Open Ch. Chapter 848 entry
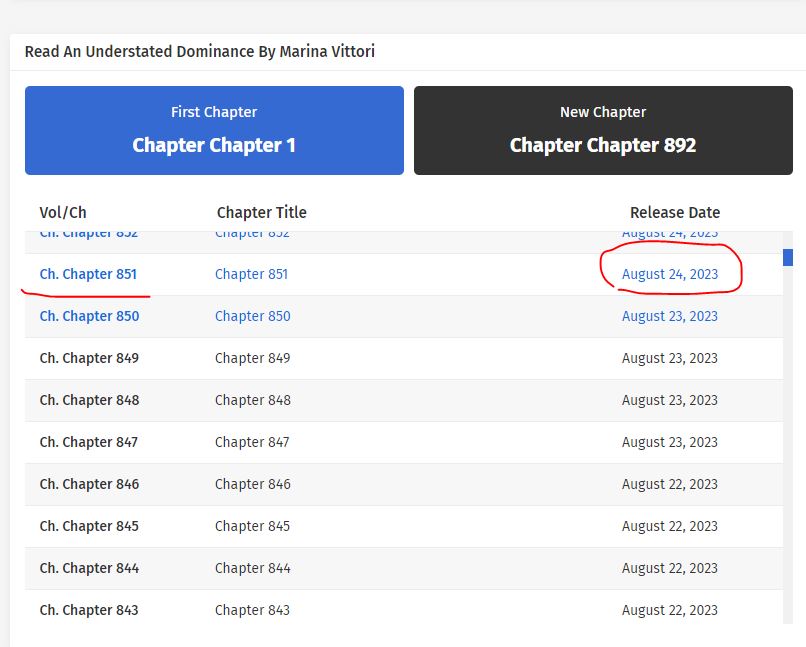The height and width of the screenshot is (647, 806). pyautogui.click(x=89, y=400)
